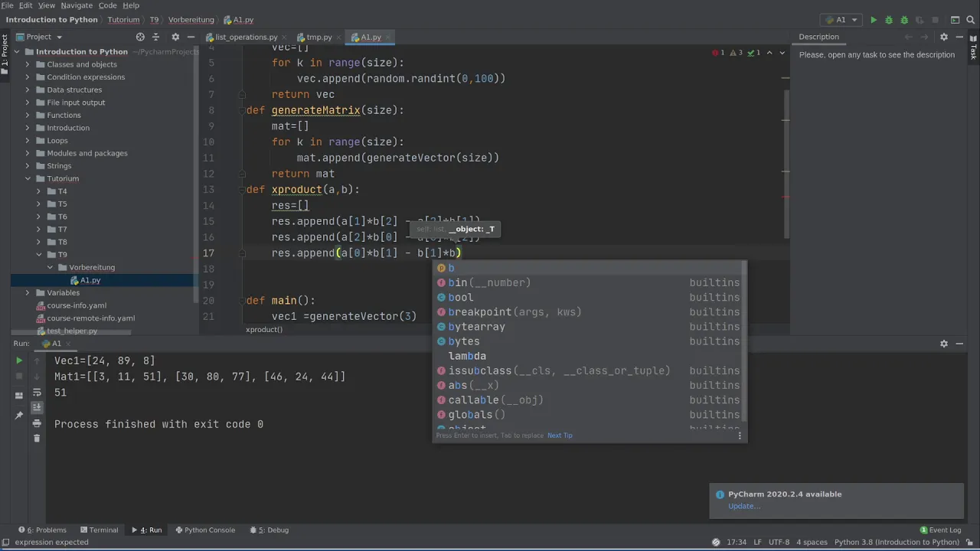980x551 pixels.
Task: Open the completion popup options menu
Action: pyautogui.click(x=739, y=435)
